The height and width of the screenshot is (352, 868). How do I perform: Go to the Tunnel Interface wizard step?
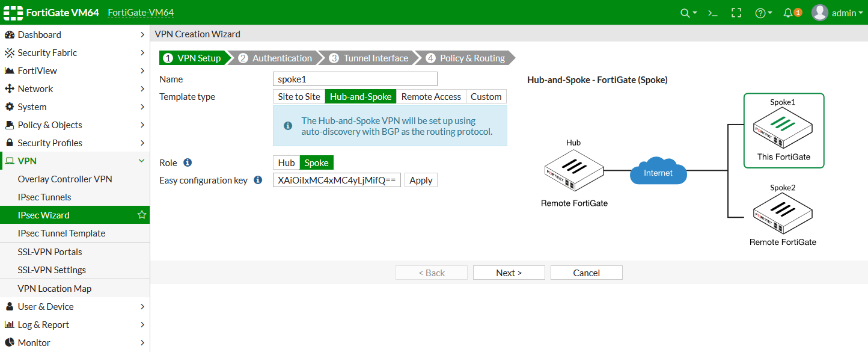coord(370,58)
